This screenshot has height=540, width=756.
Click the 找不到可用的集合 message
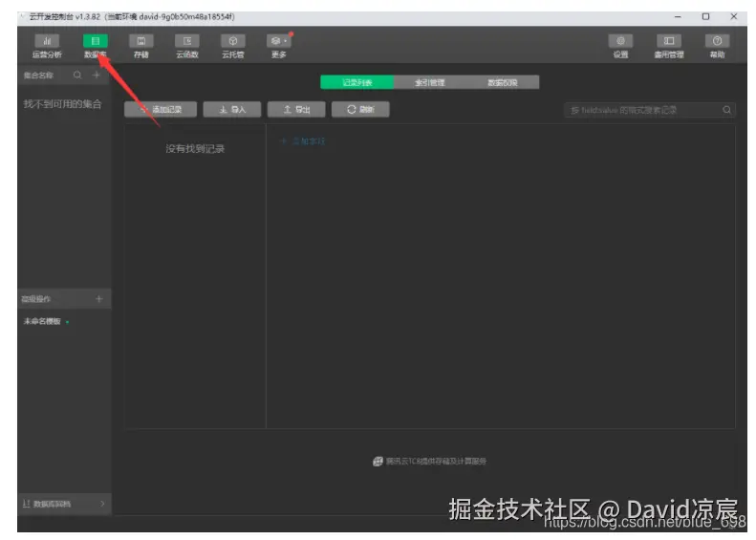click(x=63, y=104)
